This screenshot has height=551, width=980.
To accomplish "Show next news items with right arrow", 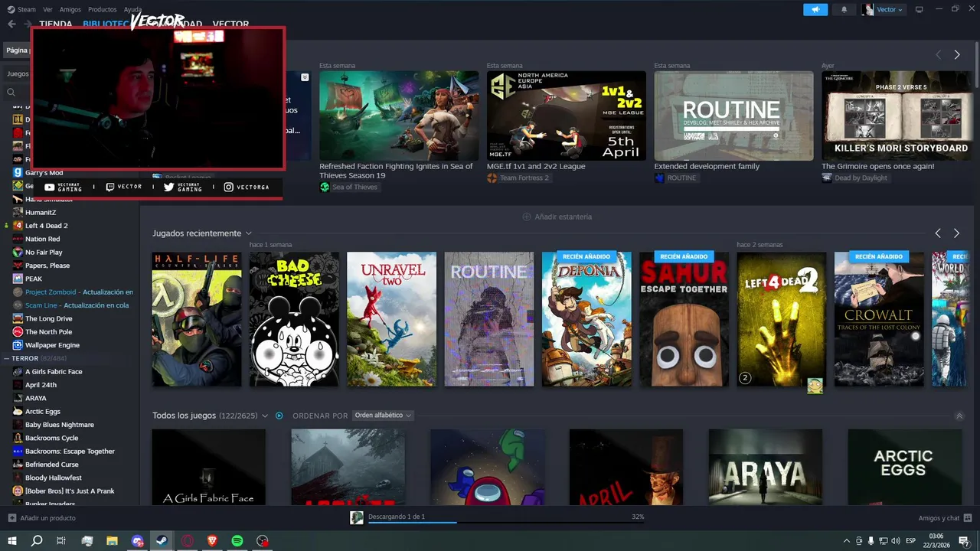I will [956, 54].
